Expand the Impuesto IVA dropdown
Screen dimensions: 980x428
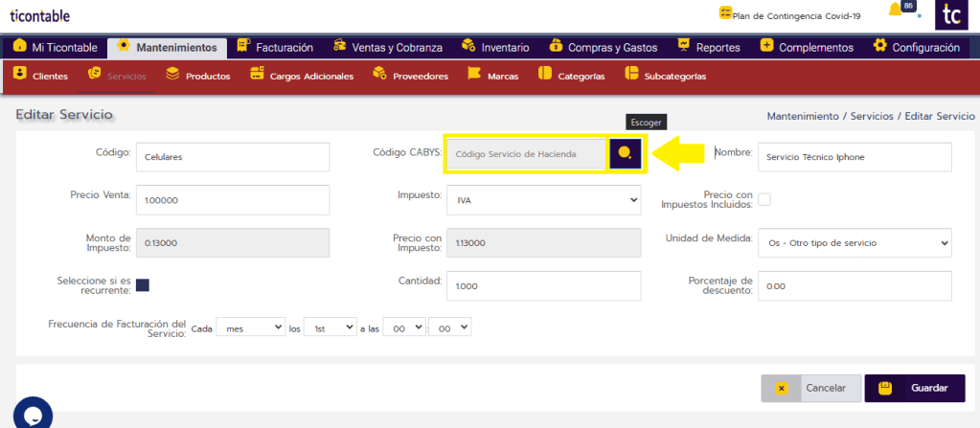pyautogui.click(x=544, y=200)
